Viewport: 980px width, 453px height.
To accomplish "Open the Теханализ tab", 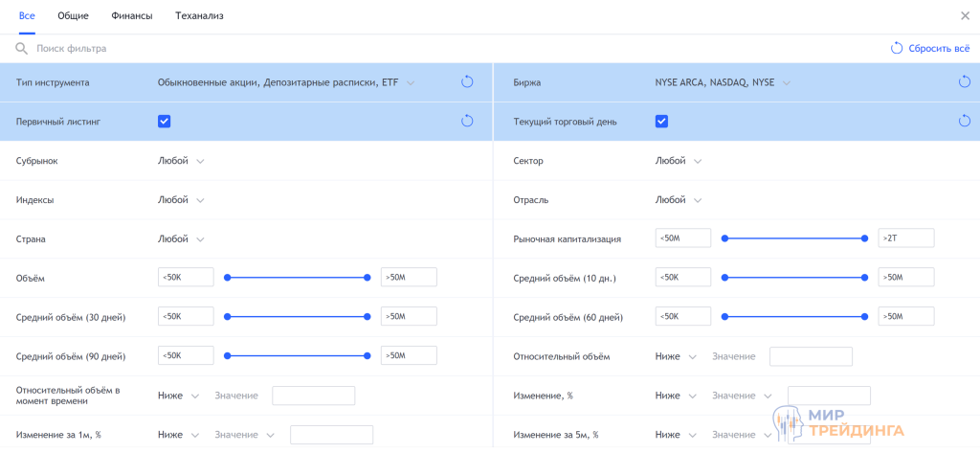I will point(199,16).
